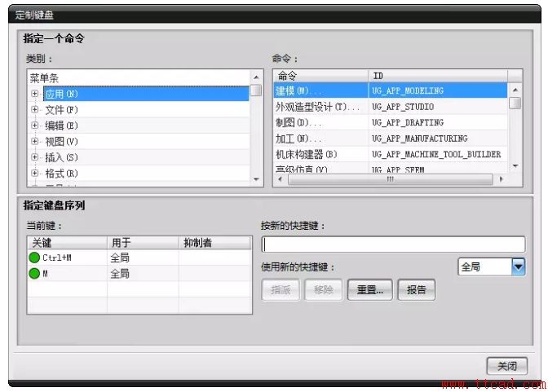
Task: Click green status icon beside M key
Action: point(34,274)
